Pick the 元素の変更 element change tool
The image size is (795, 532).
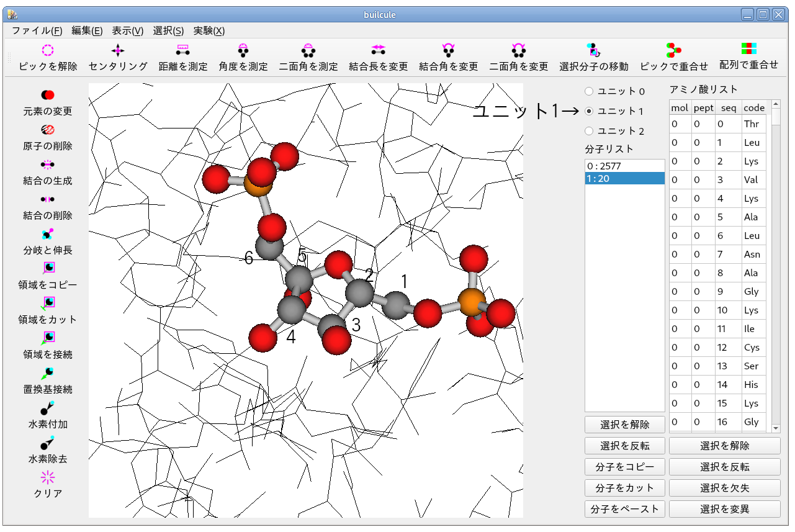[48, 95]
